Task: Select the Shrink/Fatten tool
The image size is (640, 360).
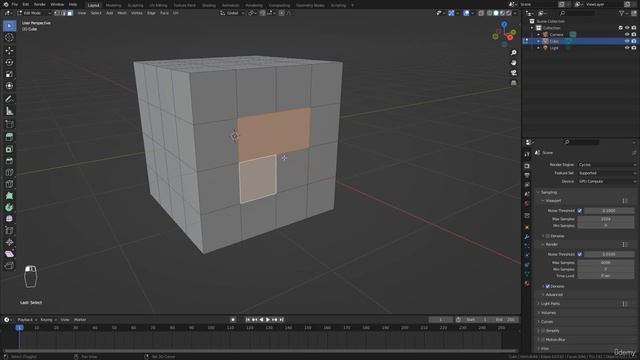Action: point(9,242)
